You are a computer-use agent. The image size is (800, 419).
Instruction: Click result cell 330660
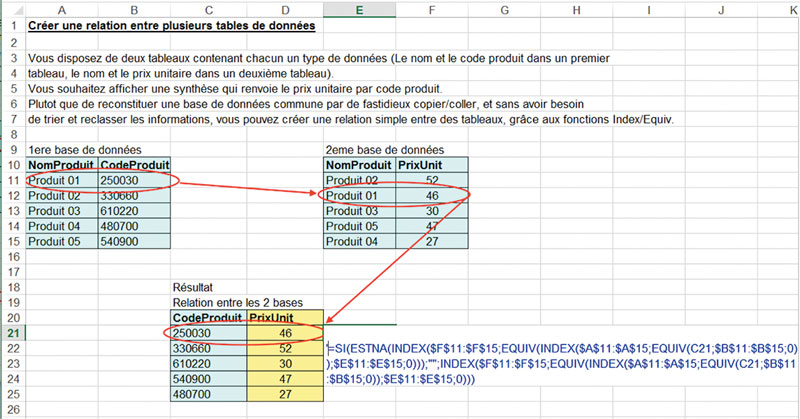[x=209, y=349]
